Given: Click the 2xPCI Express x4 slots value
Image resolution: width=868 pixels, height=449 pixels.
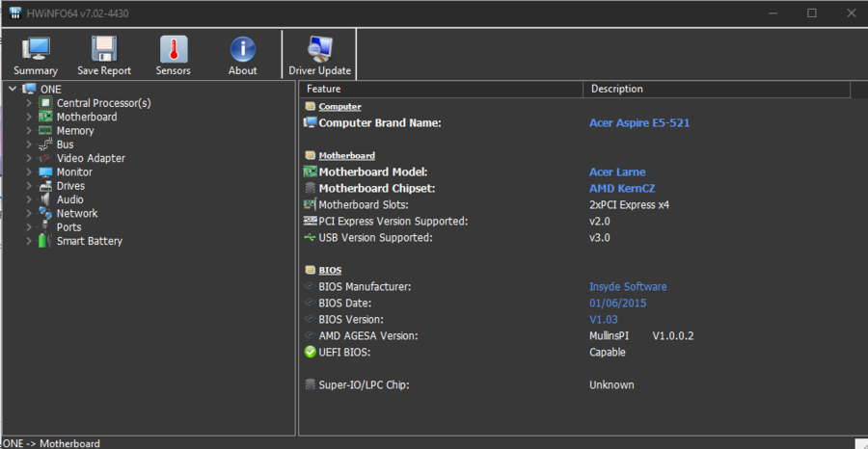Looking at the screenshot, I should click(x=630, y=204).
